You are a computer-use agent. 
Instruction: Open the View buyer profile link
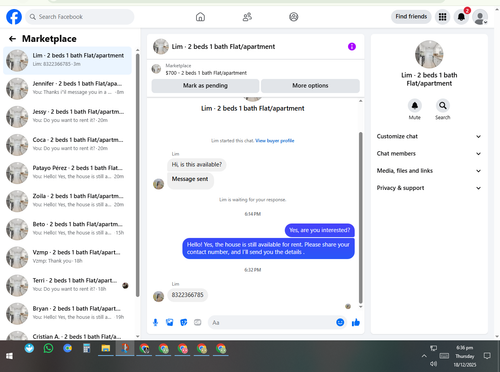275,141
